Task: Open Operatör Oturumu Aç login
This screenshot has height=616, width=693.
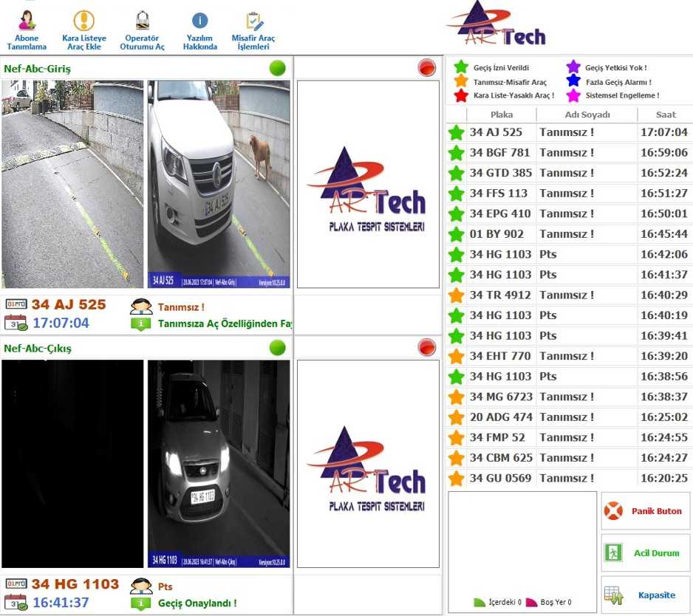Action: point(142,30)
